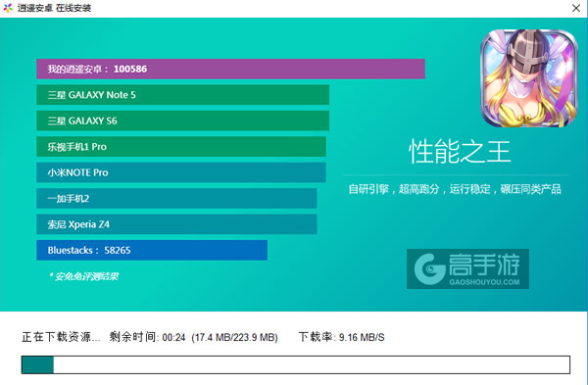
Task: Click the remaining time 00:24 value
Action: (173, 337)
